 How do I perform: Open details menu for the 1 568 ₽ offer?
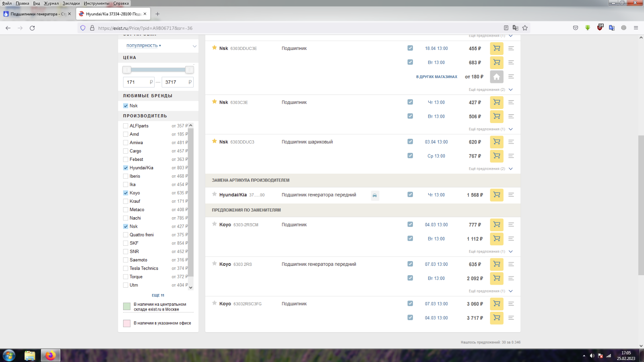(511, 195)
